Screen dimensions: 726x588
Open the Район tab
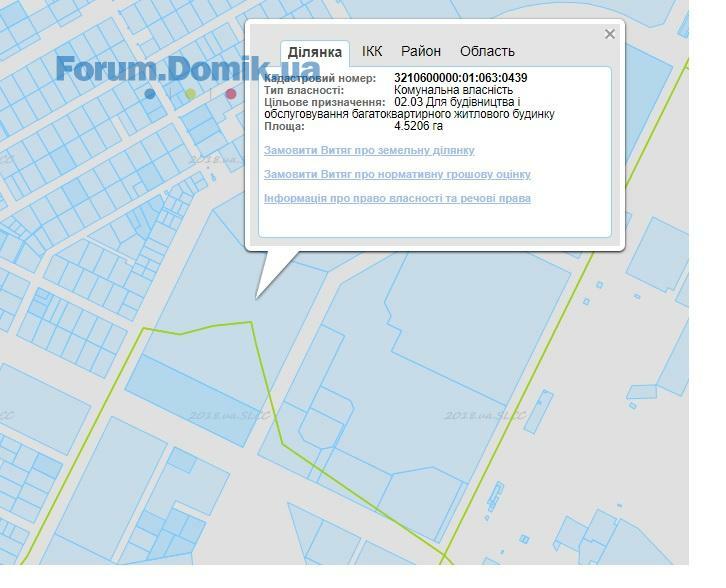(x=420, y=51)
